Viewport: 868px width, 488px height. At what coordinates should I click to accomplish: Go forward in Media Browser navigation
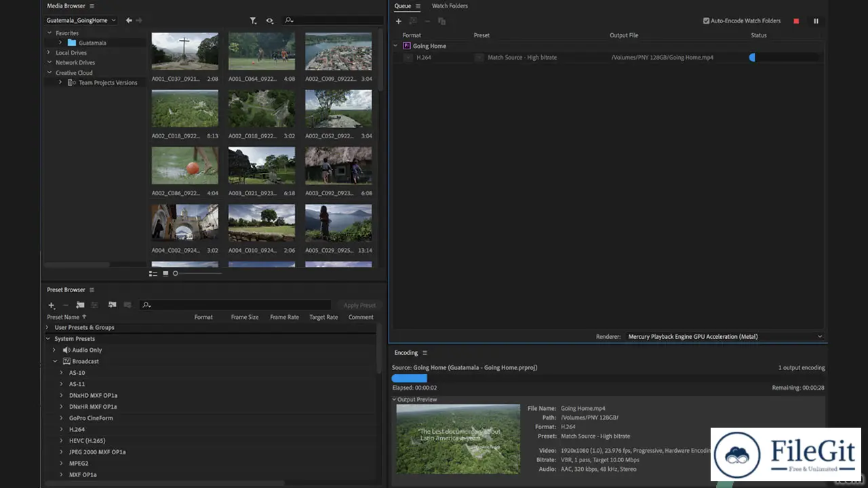[x=140, y=20]
